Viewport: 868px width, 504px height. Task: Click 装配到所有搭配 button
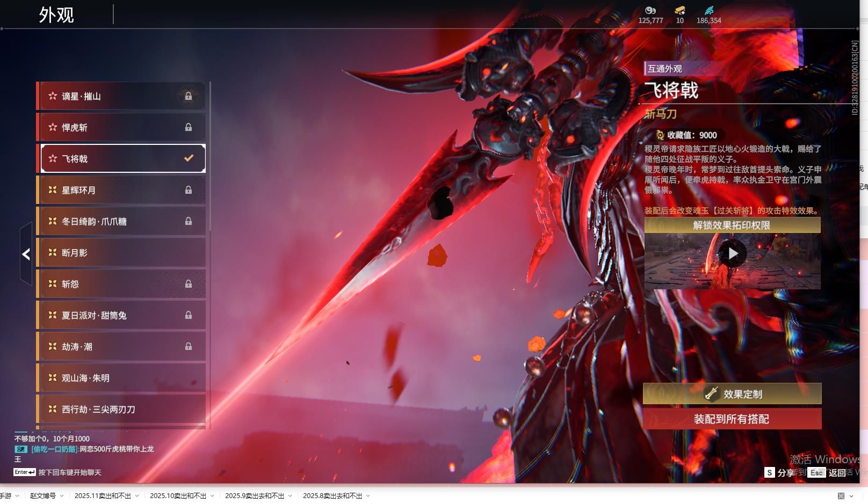pyautogui.click(x=732, y=419)
